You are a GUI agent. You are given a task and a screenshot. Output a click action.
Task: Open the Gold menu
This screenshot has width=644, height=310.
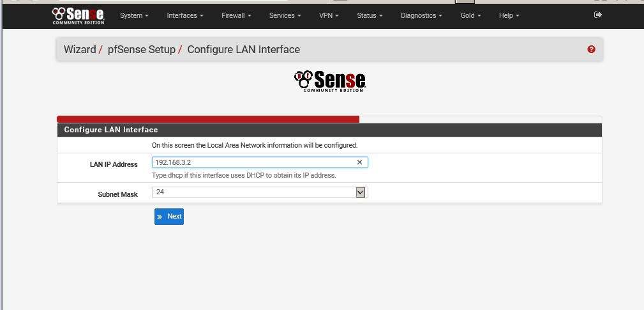point(470,15)
